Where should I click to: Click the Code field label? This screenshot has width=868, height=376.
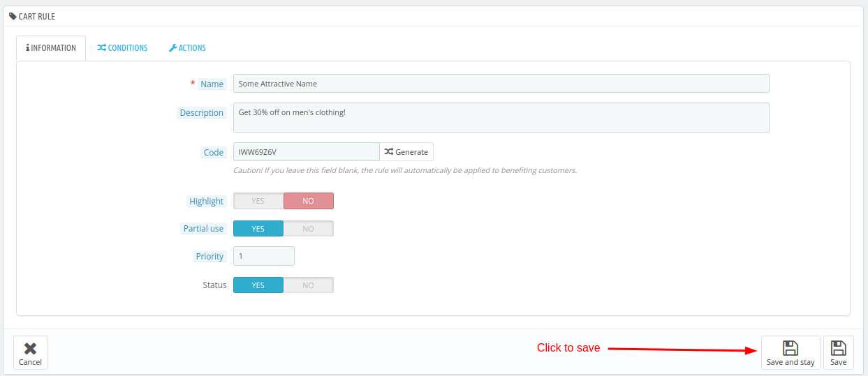point(214,153)
